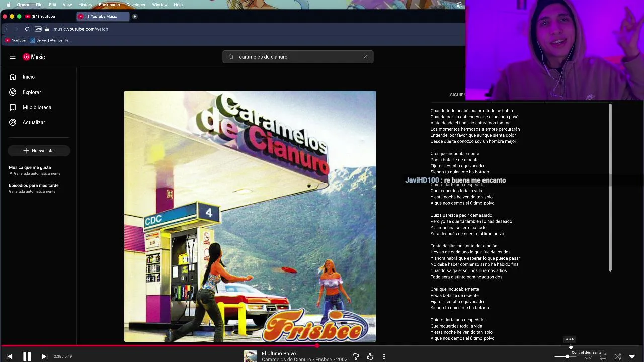Go back in browser history
The image size is (644, 362).
click(6, 29)
